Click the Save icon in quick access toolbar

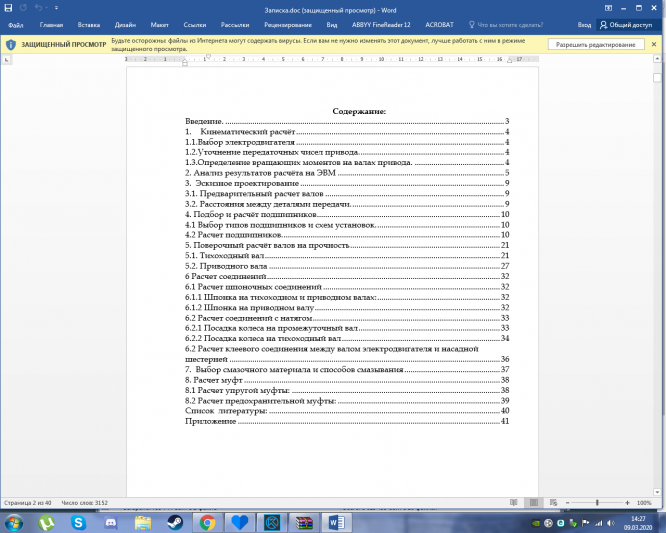8,8
